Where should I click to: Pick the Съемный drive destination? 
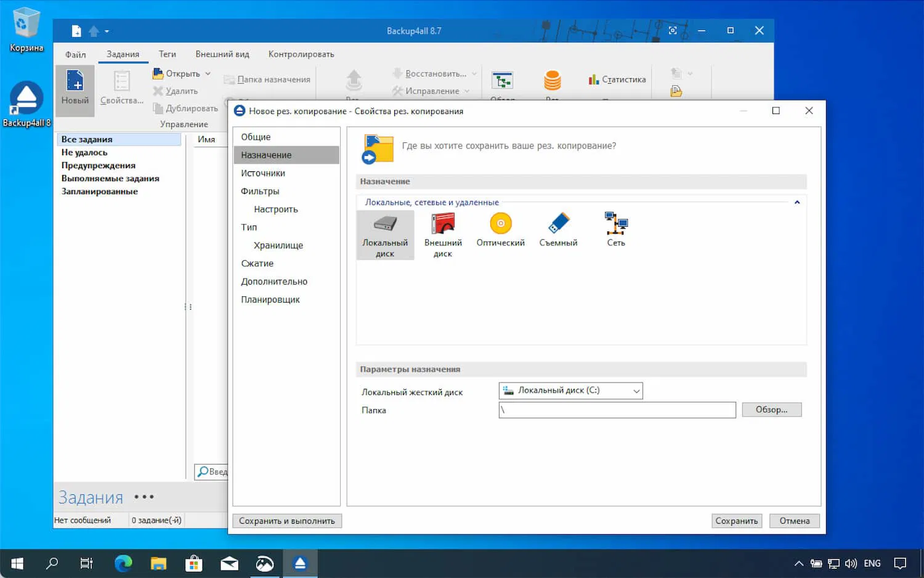(x=557, y=231)
